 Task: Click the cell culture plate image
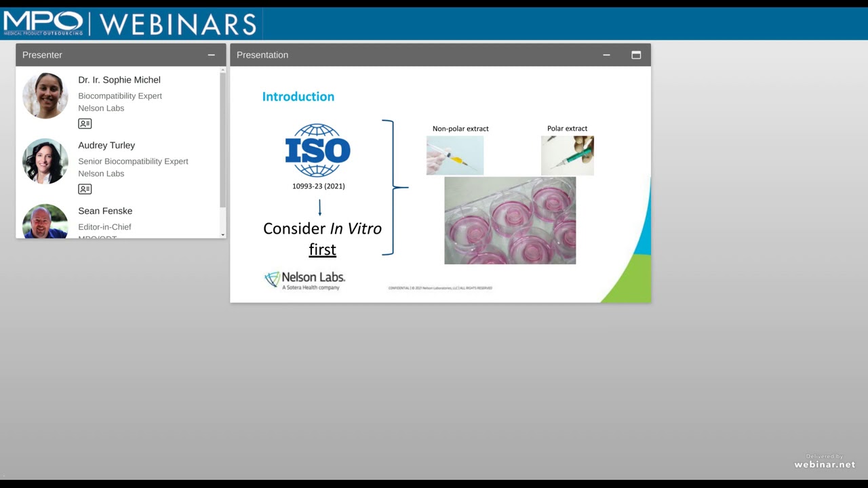[x=510, y=220]
